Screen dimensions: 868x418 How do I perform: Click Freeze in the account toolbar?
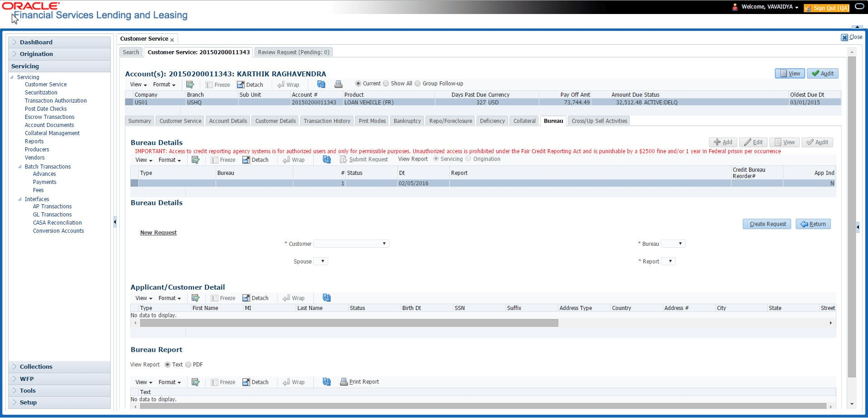[217, 85]
